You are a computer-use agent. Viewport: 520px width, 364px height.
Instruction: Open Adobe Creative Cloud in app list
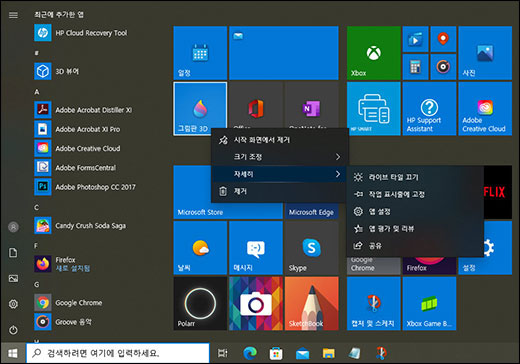point(97,148)
